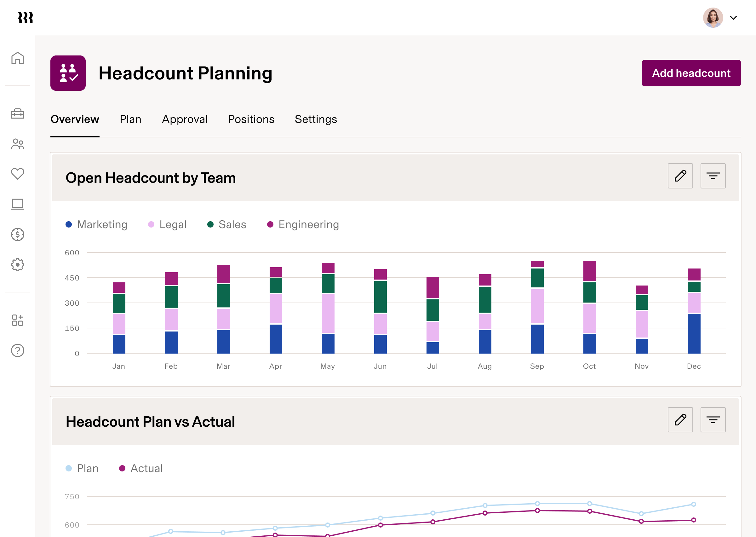Click the Add headcount button
756x537 pixels.
click(x=691, y=73)
